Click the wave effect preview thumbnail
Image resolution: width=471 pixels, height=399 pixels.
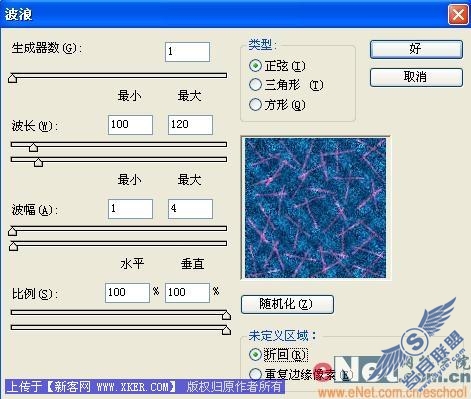coord(315,208)
